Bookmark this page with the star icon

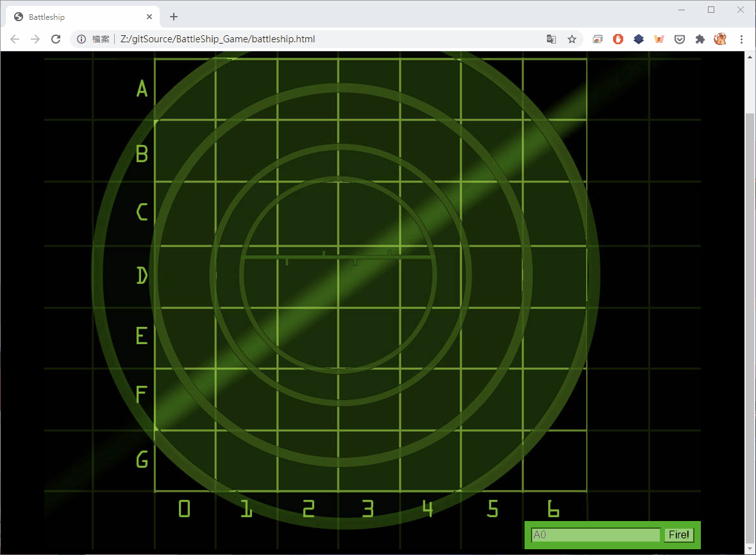pyautogui.click(x=572, y=39)
